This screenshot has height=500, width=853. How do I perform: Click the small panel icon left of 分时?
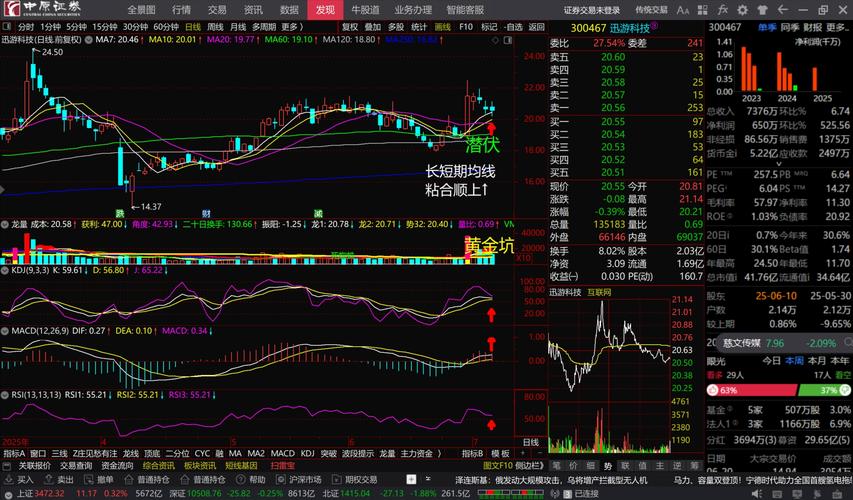pyautogui.click(x=7, y=27)
